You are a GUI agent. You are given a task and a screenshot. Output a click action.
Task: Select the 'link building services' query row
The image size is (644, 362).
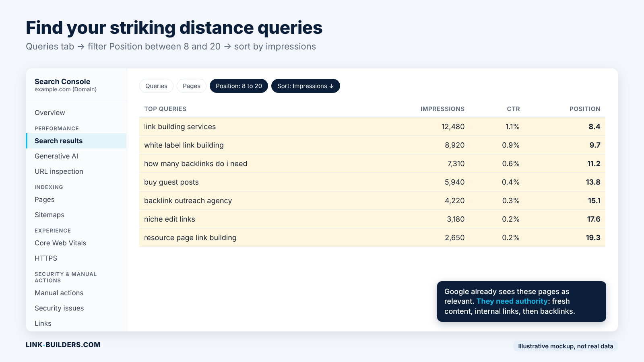click(x=372, y=127)
